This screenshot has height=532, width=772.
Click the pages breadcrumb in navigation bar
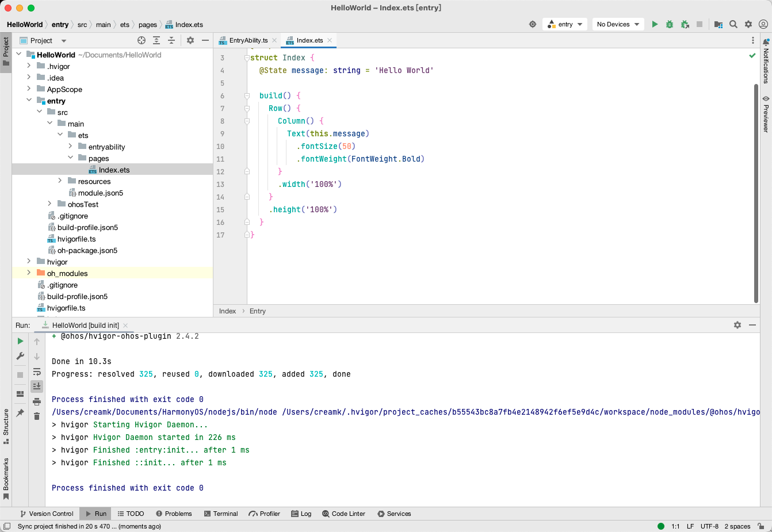(148, 25)
